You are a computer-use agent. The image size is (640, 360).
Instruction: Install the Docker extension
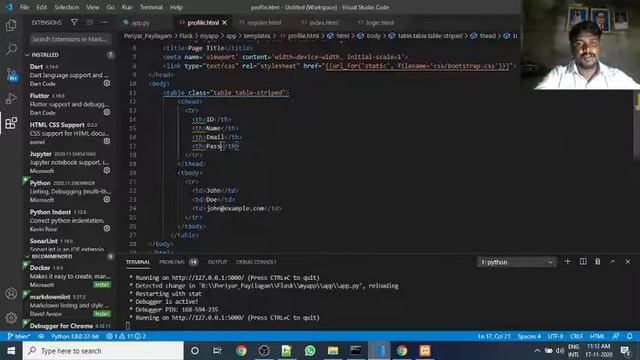pyautogui.click(x=102, y=284)
